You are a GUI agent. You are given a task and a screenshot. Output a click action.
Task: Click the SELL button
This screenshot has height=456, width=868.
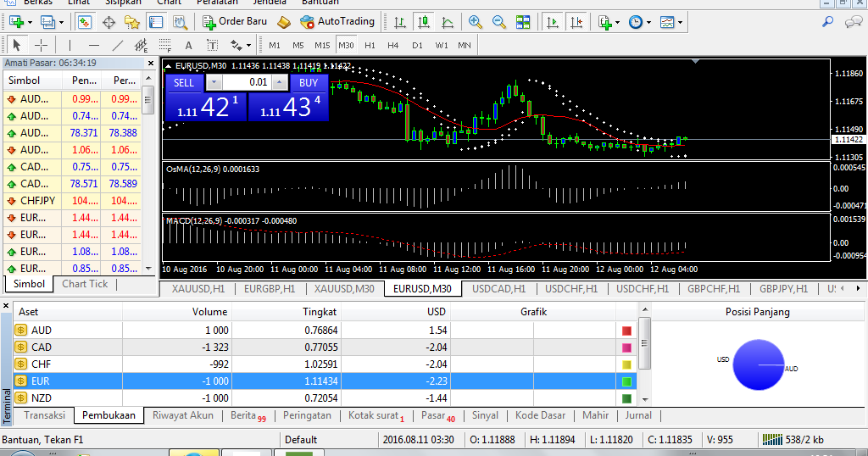[x=184, y=82]
